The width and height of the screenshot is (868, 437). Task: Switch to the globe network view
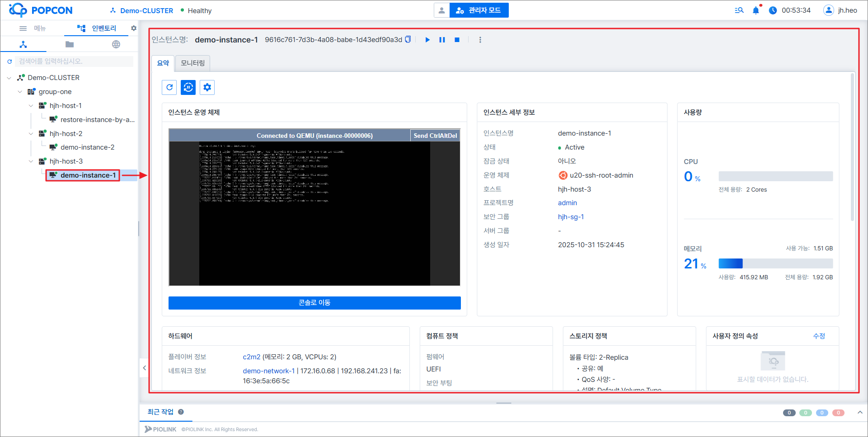pyautogui.click(x=116, y=44)
